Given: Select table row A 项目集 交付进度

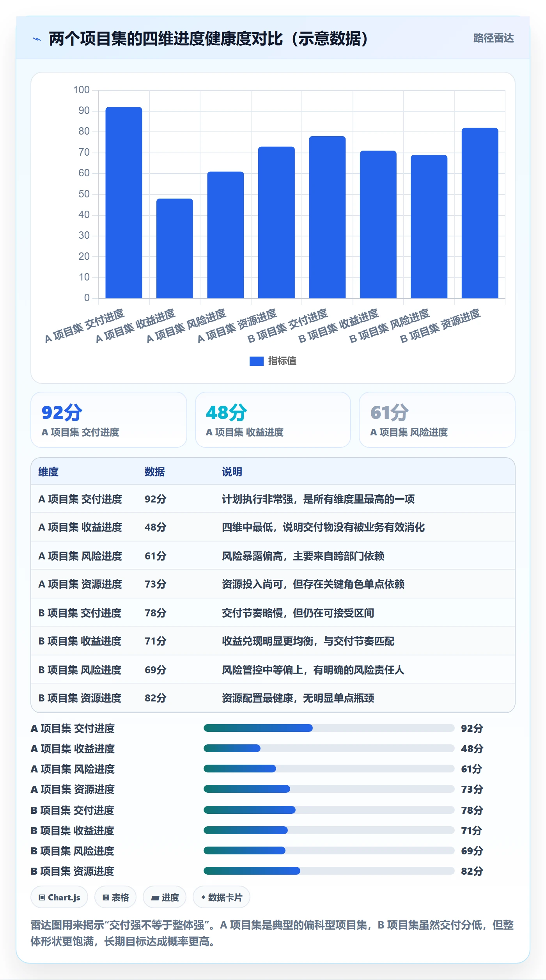Looking at the screenshot, I should 273,499.
